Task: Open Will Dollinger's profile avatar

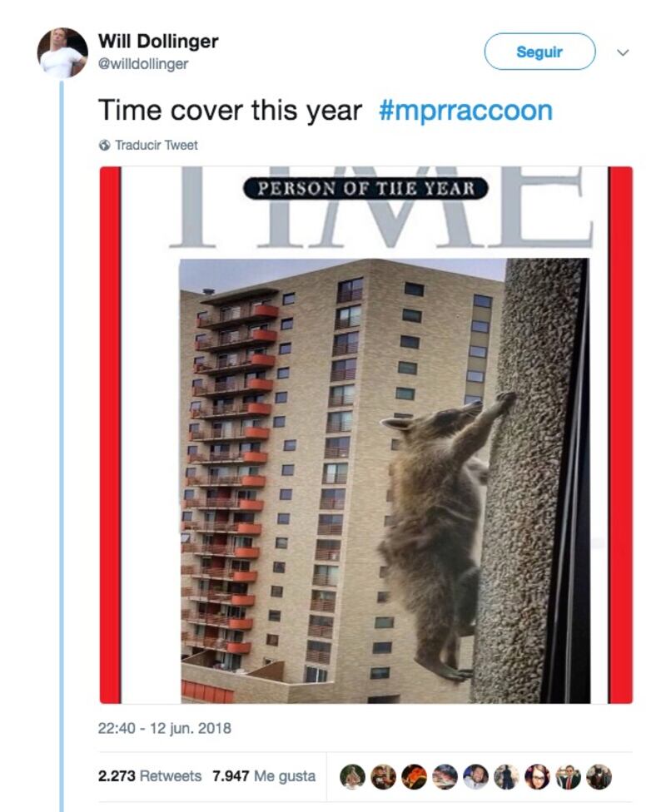Action: point(62,52)
